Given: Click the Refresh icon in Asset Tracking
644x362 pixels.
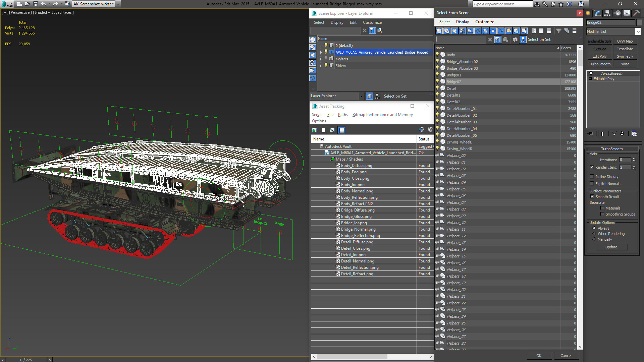Looking at the screenshot, I should coord(314,130).
